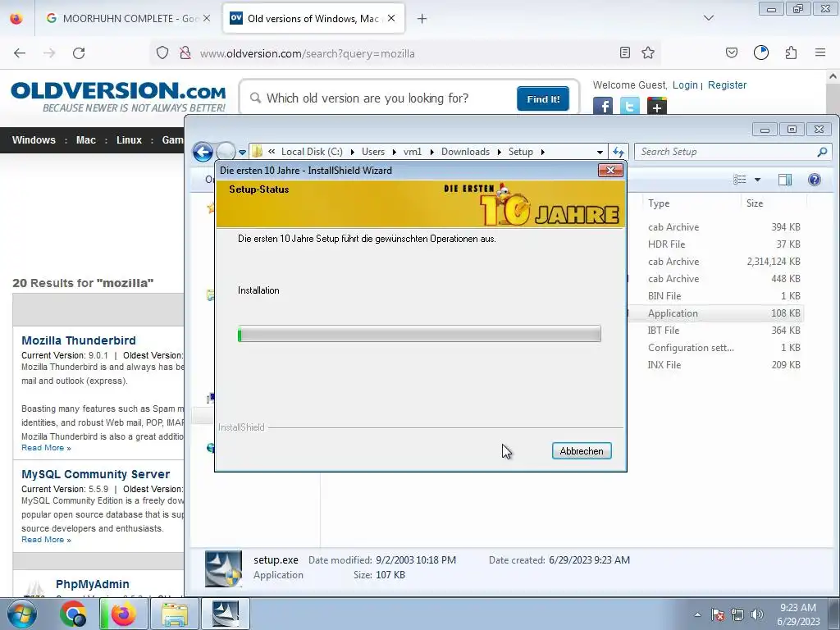Click the Google Plus social icon
The image size is (840, 630).
657,106
